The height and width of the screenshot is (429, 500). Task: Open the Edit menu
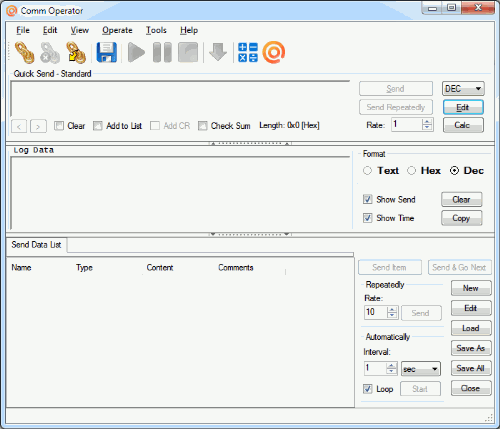50,30
